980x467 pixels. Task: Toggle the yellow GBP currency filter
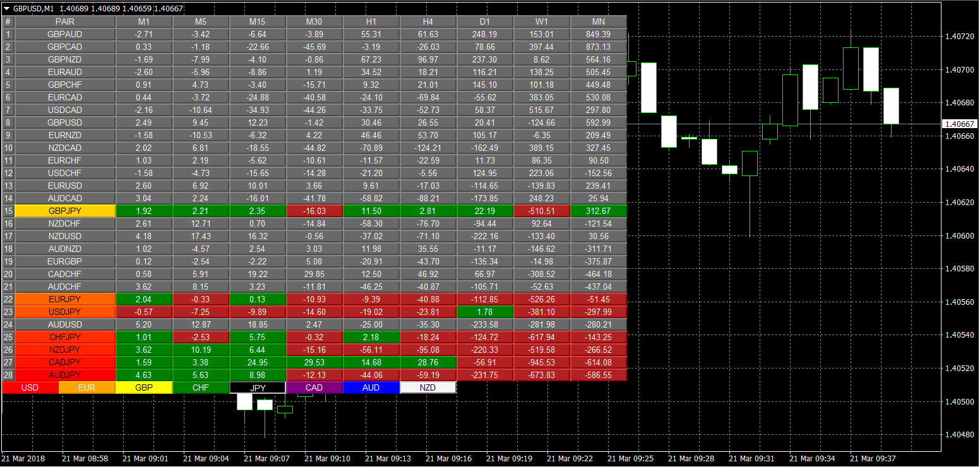coord(144,387)
